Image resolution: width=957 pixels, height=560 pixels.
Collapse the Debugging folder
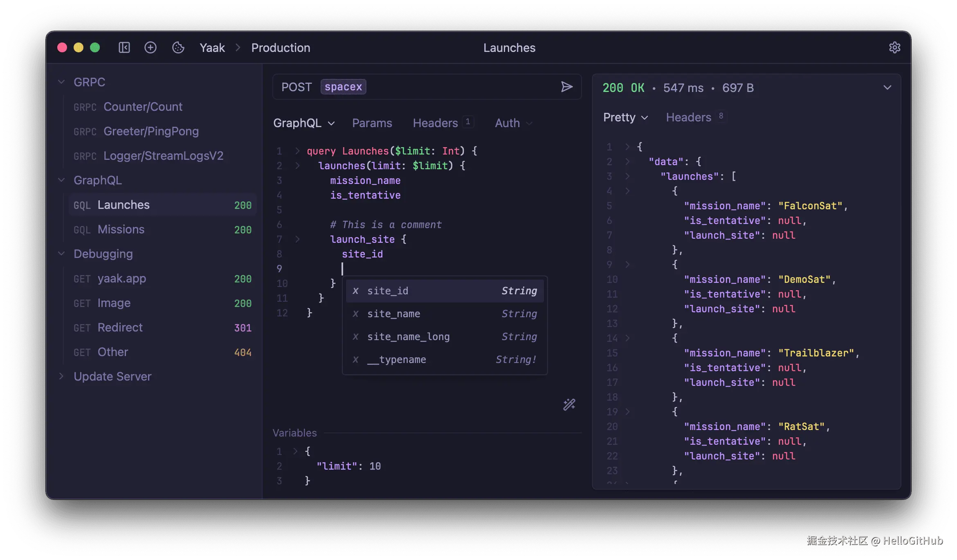point(62,253)
